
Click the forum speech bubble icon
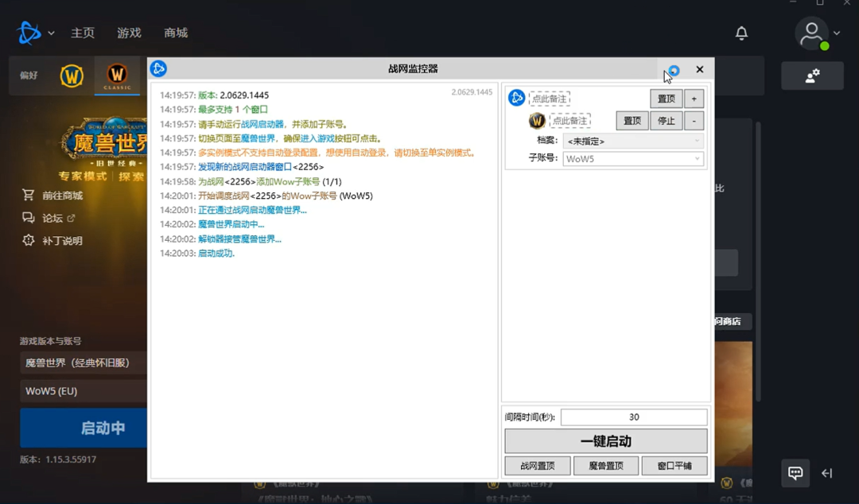[x=28, y=218]
